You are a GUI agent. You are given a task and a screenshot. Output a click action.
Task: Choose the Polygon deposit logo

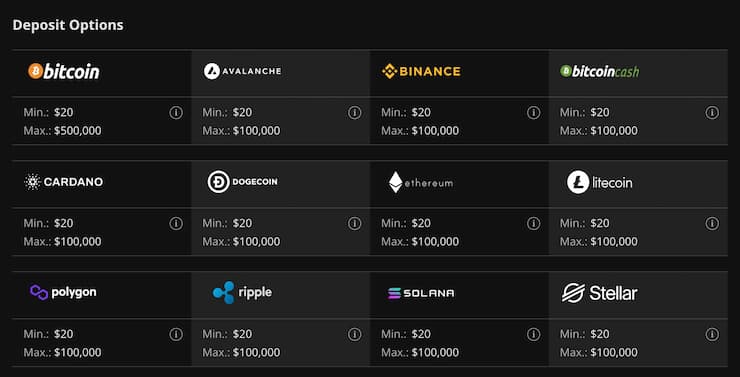click(x=63, y=293)
